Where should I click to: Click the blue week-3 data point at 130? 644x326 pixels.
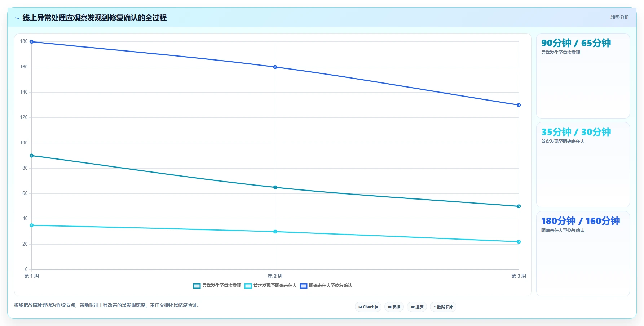tap(519, 105)
